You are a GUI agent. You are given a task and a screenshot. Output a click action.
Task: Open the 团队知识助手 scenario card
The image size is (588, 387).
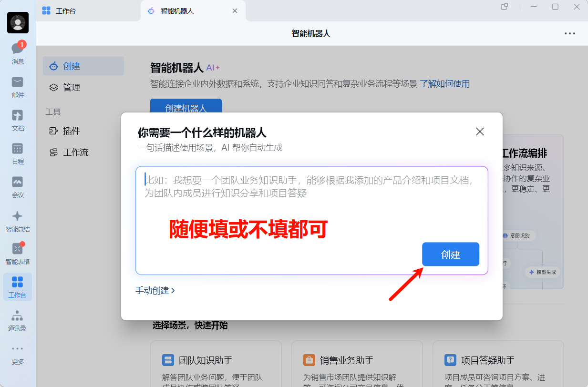point(216,364)
